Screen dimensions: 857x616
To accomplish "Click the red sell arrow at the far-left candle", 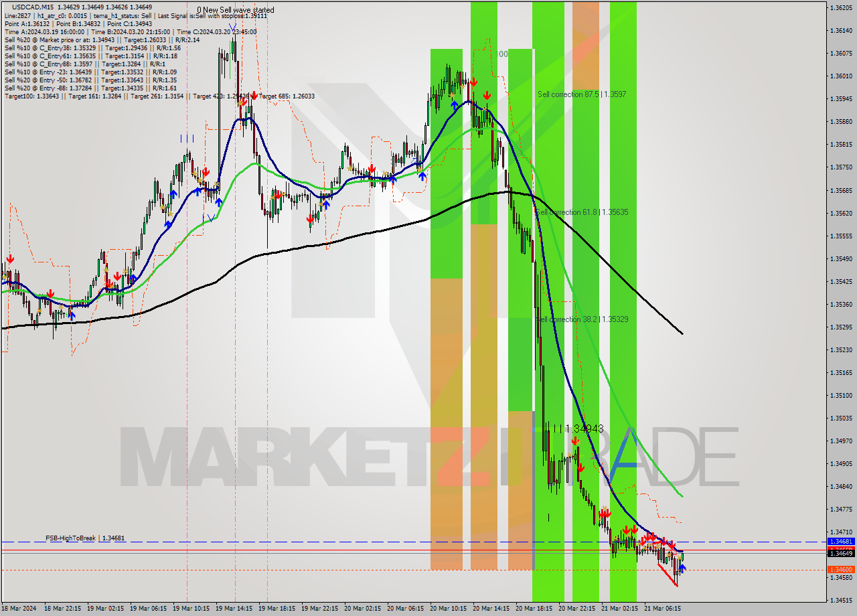I will [x=10, y=259].
